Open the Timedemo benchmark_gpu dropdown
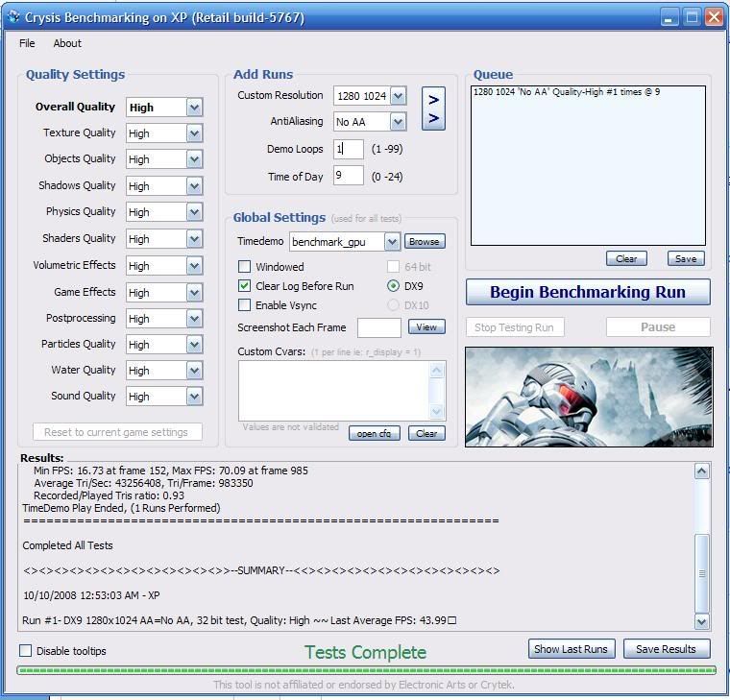Viewport: 730px width, 700px height. tap(392, 242)
